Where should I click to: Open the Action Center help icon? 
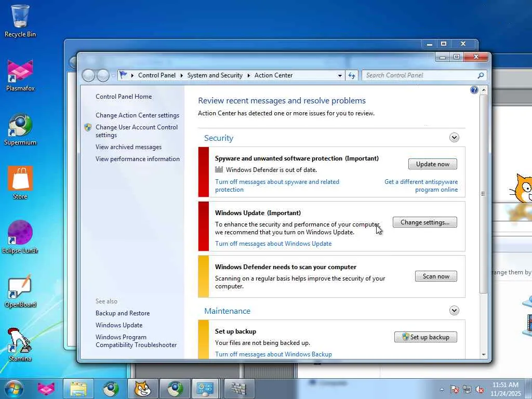474,90
